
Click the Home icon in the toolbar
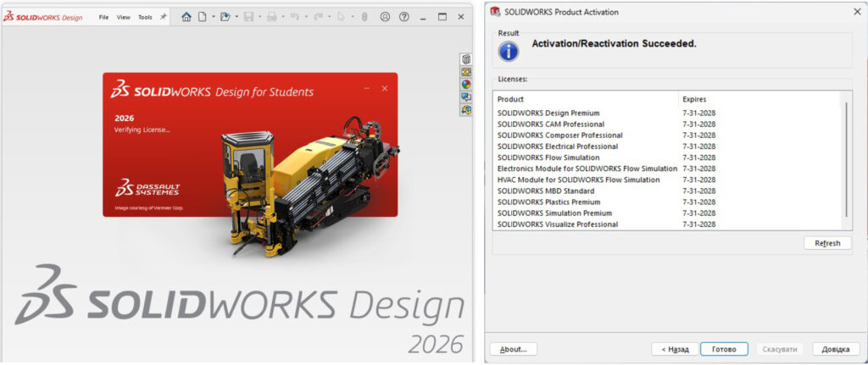coord(186,17)
